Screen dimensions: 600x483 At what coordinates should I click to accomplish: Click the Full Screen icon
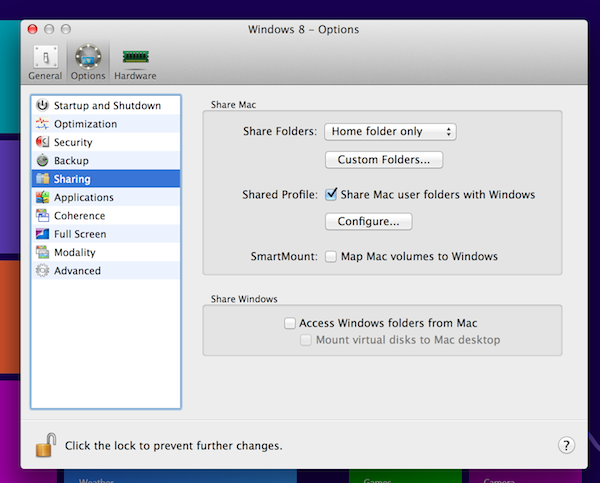[42, 233]
